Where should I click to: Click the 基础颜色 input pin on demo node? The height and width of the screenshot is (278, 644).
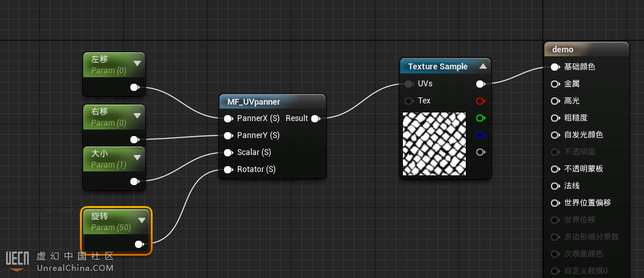tap(555, 67)
